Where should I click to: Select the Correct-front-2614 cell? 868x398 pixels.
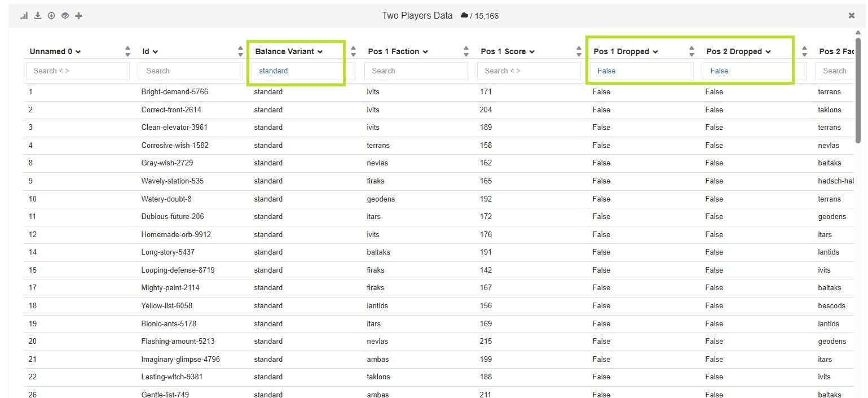pos(171,110)
